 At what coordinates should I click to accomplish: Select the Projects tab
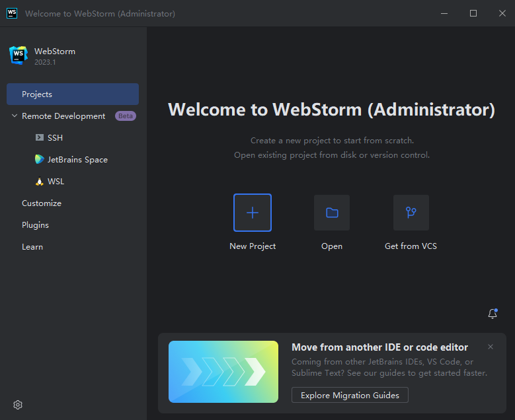pos(73,94)
